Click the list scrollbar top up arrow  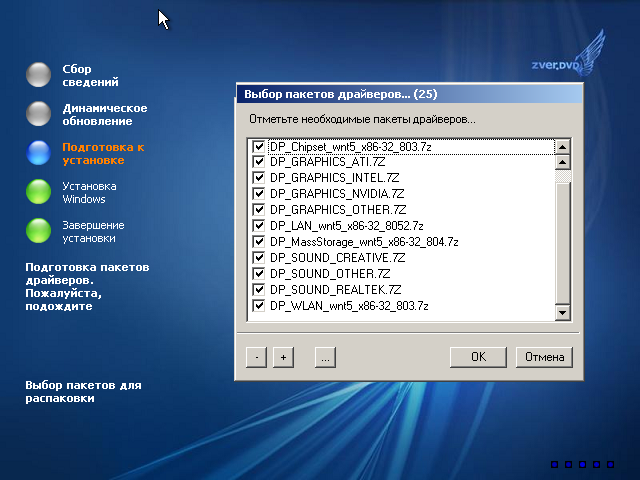point(563,147)
